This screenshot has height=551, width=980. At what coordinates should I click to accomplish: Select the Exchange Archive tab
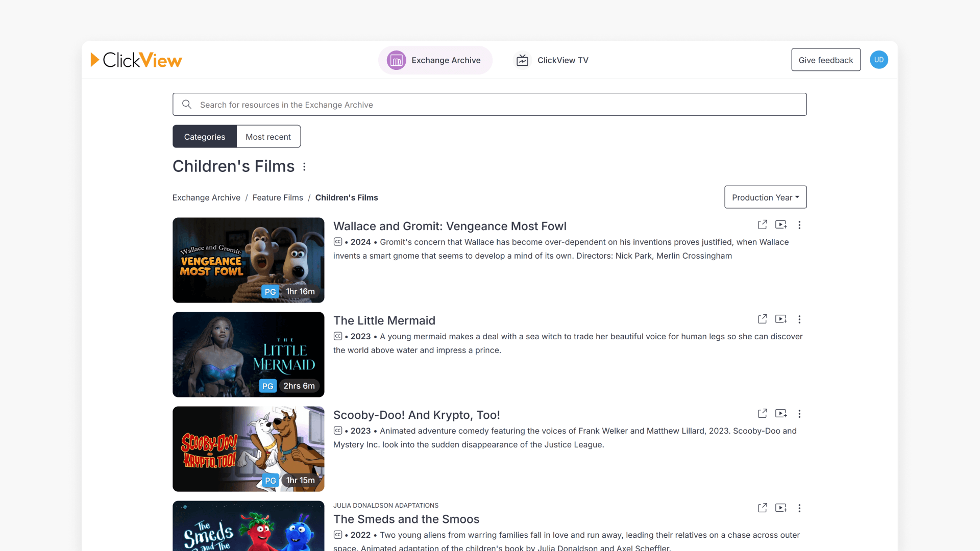[435, 60]
